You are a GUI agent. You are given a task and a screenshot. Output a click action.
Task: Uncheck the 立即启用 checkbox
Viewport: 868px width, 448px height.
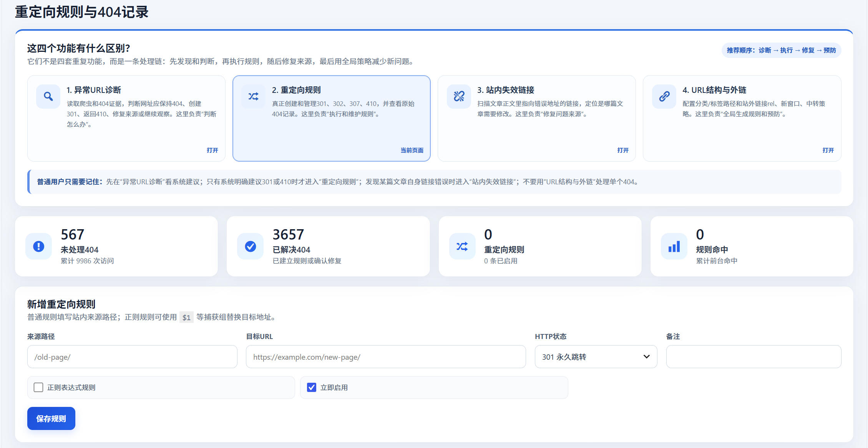click(312, 387)
